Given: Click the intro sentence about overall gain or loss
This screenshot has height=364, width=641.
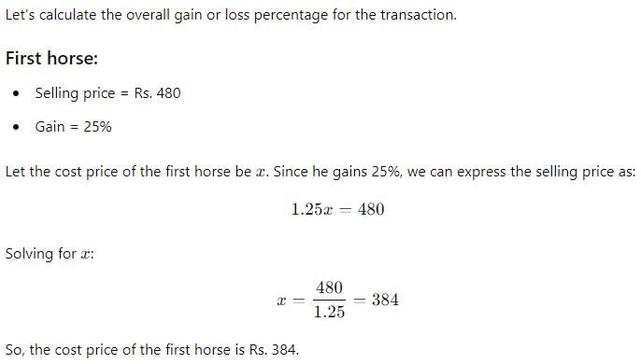Looking at the screenshot, I should click(231, 15).
